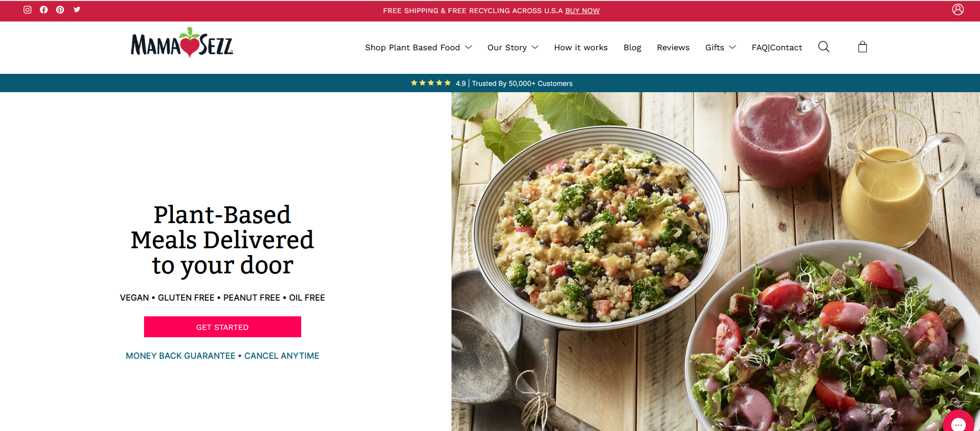Open the user account icon

pos(958,9)
